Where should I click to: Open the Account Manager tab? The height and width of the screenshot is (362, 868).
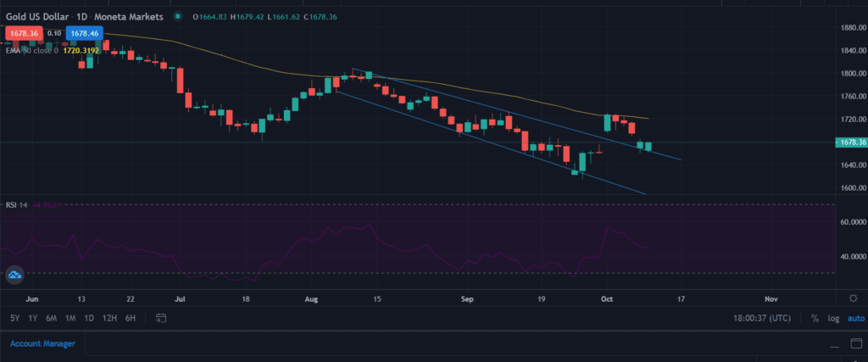(x=42, y=343)
